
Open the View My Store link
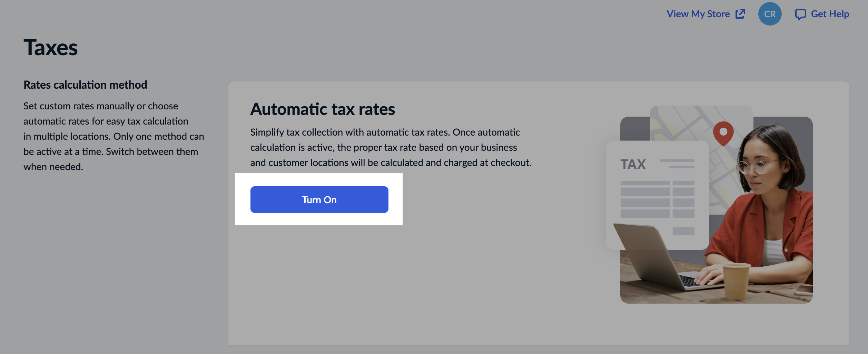(698, 13)
